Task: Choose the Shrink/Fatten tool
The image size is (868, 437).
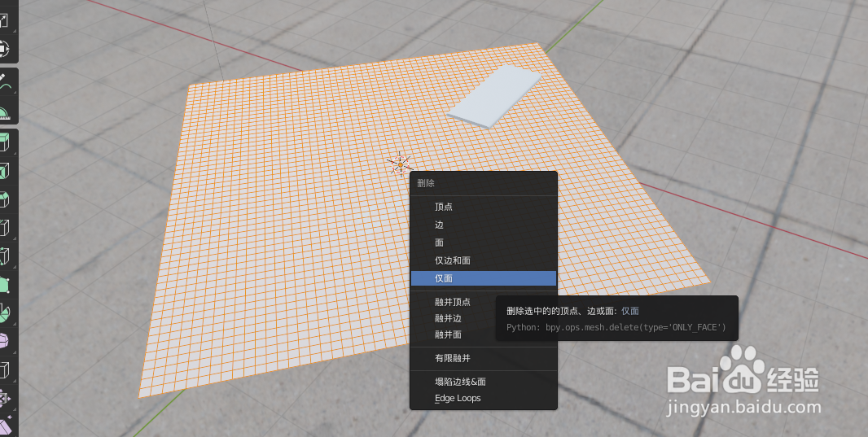Action: point(3,398)
